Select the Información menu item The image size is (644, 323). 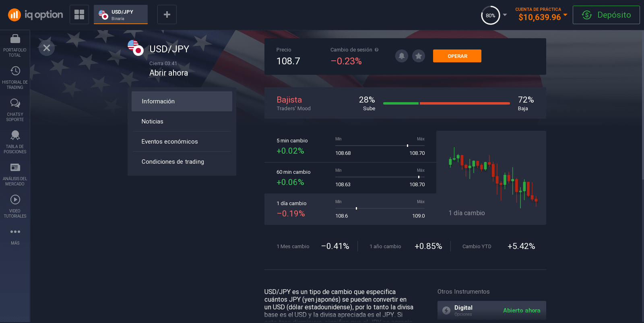[x=182, y=101]
